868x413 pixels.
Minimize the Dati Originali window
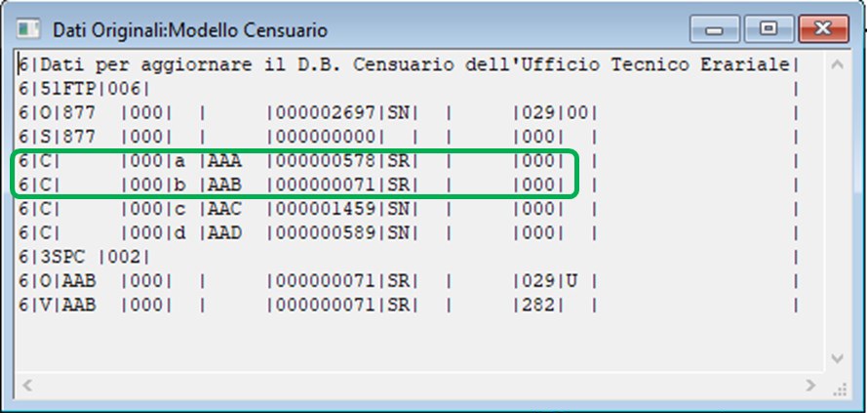tap(716, 30)
